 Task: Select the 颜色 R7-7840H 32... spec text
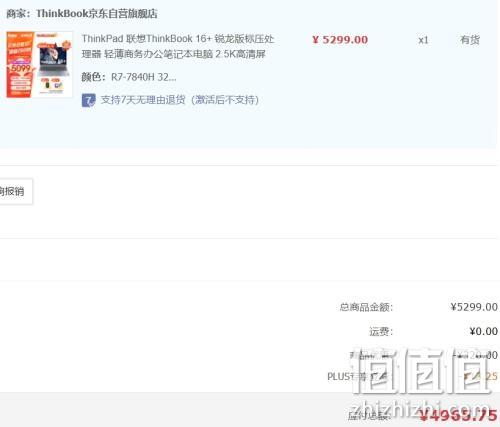coord(129,77)
